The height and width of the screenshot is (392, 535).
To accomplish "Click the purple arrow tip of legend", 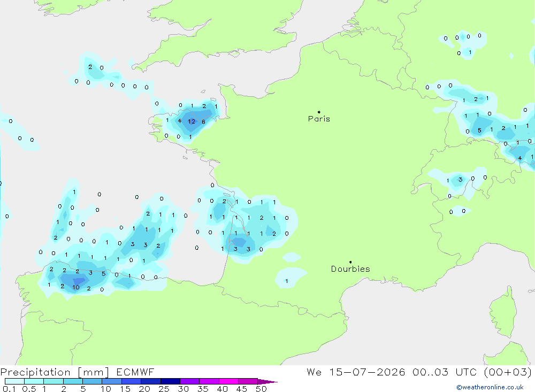I will [x=267, y=382].
